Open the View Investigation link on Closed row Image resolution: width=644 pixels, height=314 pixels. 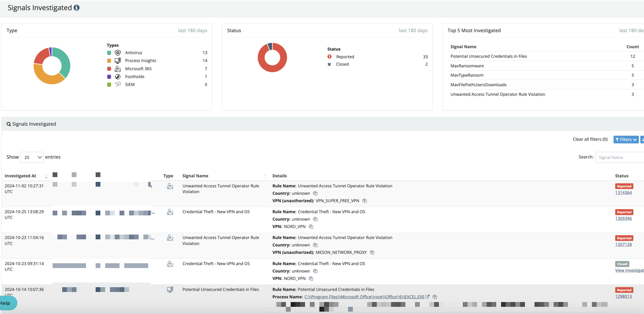point(629,270)
